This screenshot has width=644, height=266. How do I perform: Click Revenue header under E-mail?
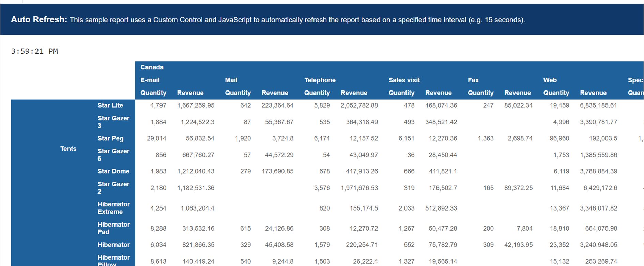(x=190, y=93)
